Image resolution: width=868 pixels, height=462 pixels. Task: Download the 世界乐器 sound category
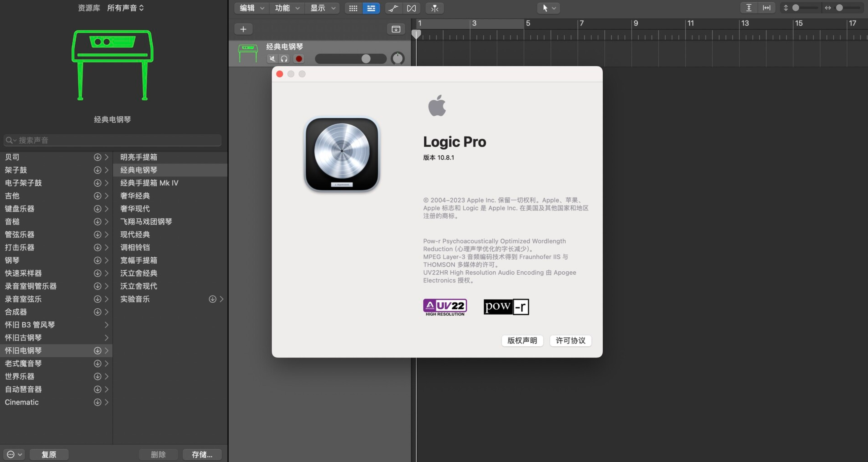tap(98, 376)
